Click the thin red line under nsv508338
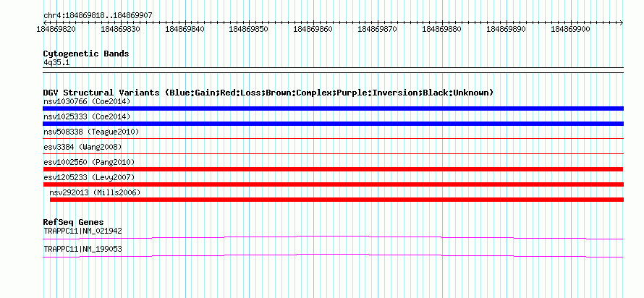Screen dimensions: 644x298 coord(333,139)
